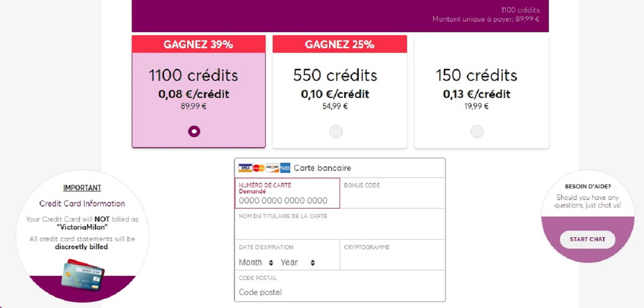Click the IMPORTANT heading link
Viewport: 644px width, 308px height.
point(82,188)
